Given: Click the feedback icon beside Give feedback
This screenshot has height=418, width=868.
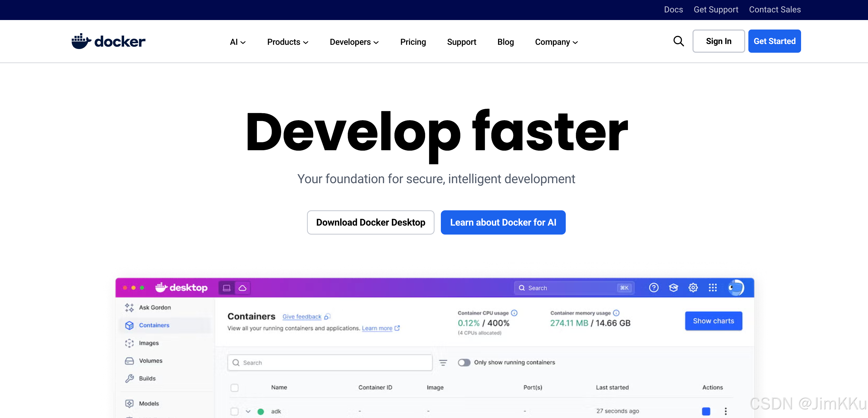Looking at the screenshot, I should tap(327, 317).
